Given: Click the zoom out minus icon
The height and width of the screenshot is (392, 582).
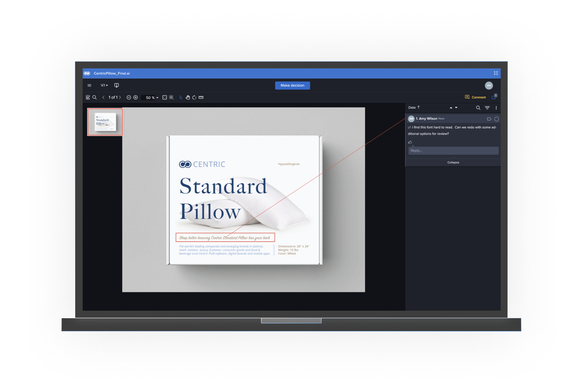Looking at the screenshot, I should click(129, 97).
